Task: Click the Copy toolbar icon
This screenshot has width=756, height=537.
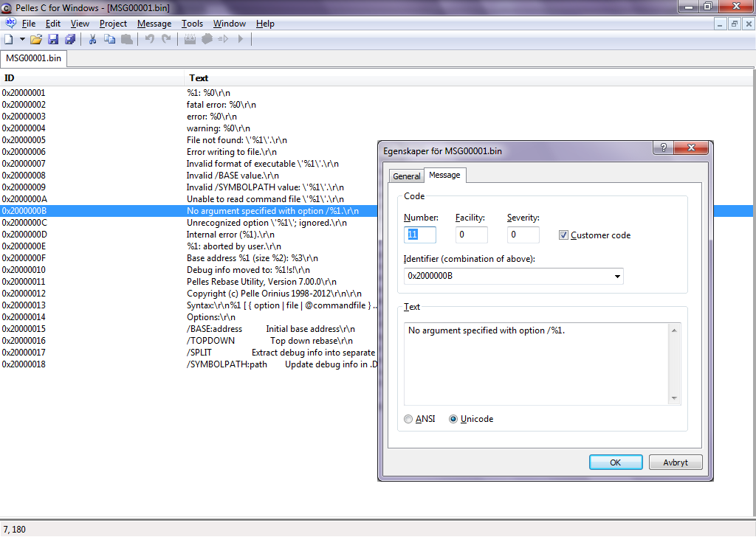Action: pyautogui.click(x=110, y=40)
